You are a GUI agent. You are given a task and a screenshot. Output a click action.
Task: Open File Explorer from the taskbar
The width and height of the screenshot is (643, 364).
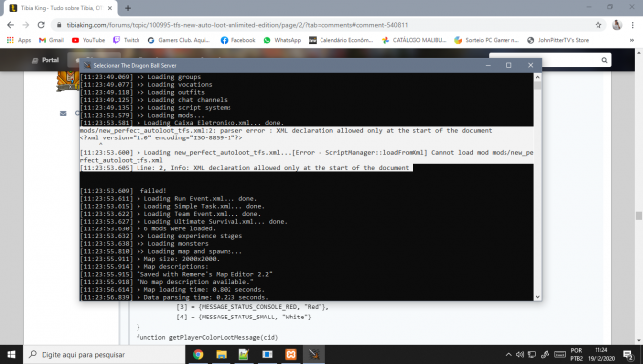tap(221, 354)
